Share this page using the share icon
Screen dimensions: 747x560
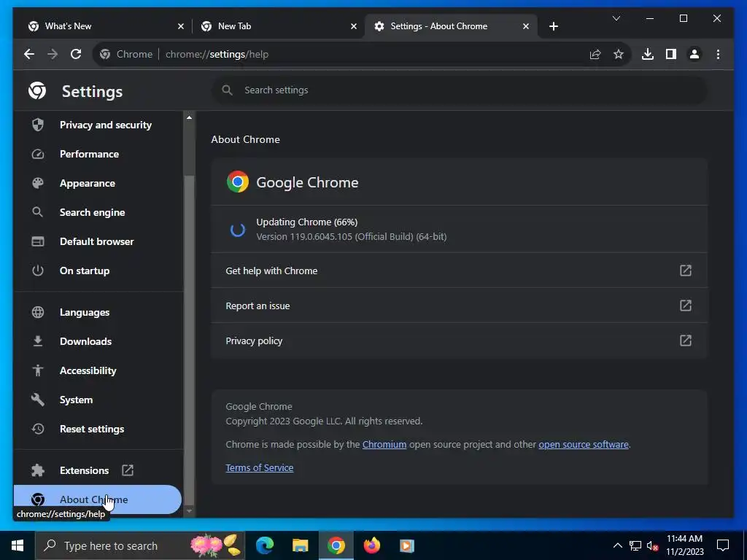(595, 54)
